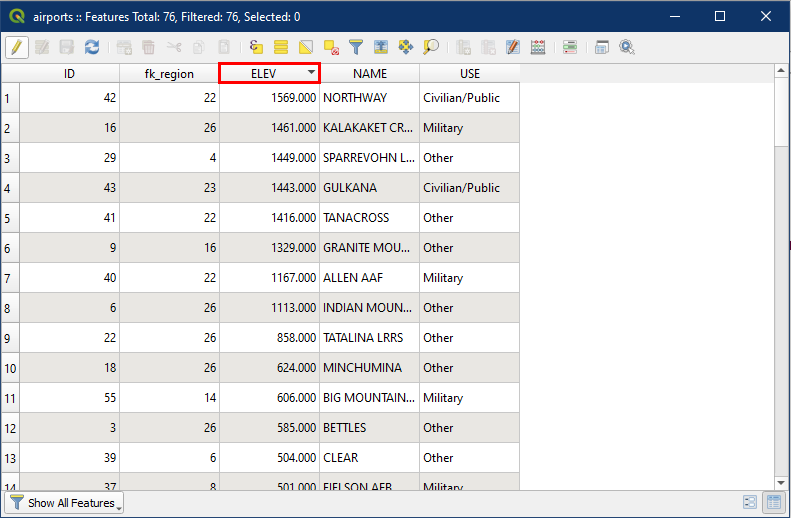The image size is (791, 518).
Task: Click Move selection to top icon
Action: click(381, 47)
